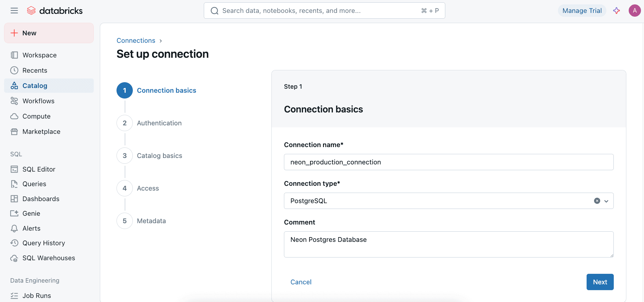The width and height of the screenshot is (644, 302).
Task: Select step 3 Catalog basics
Action: click(x=150, y=156)
